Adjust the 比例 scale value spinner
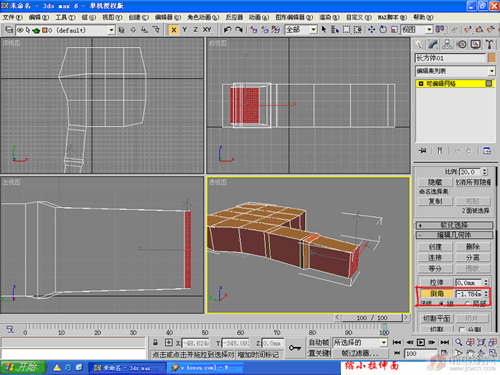The image size is (500, 375). point(485,172)
